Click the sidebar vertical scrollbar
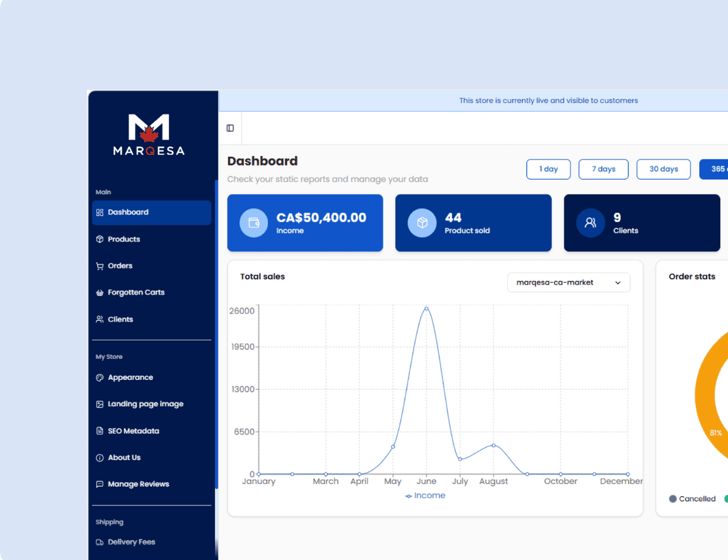 [x=216, y=335]
